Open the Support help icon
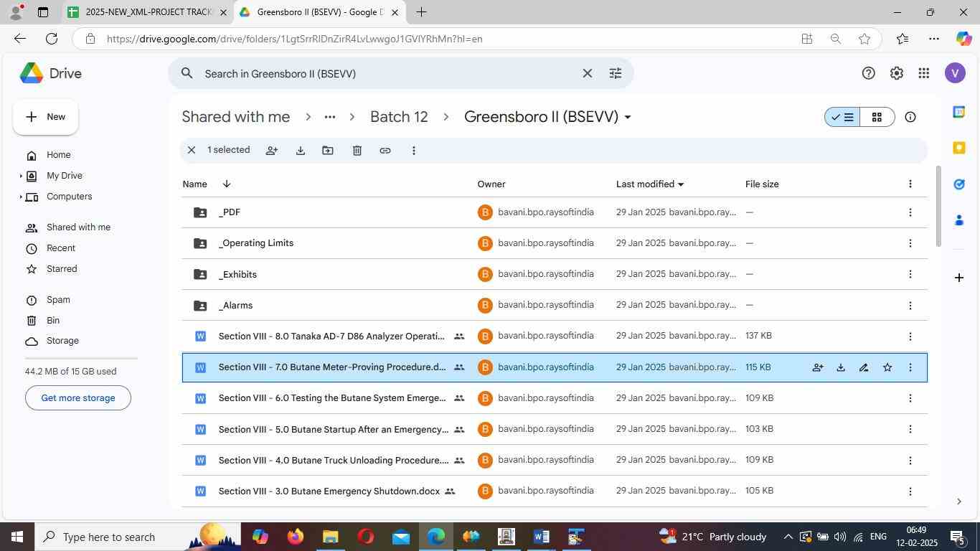The image size is (980, 551). tap(868, 73)
